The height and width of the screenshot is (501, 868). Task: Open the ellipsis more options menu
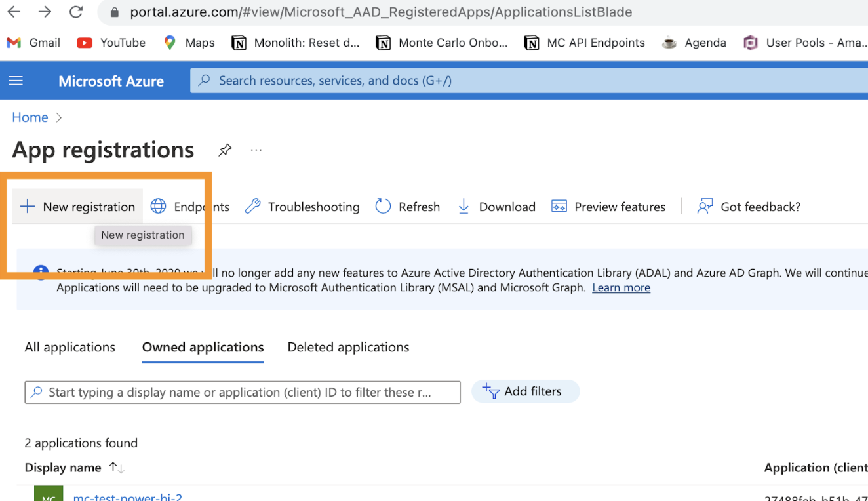[x=256, y=150]
